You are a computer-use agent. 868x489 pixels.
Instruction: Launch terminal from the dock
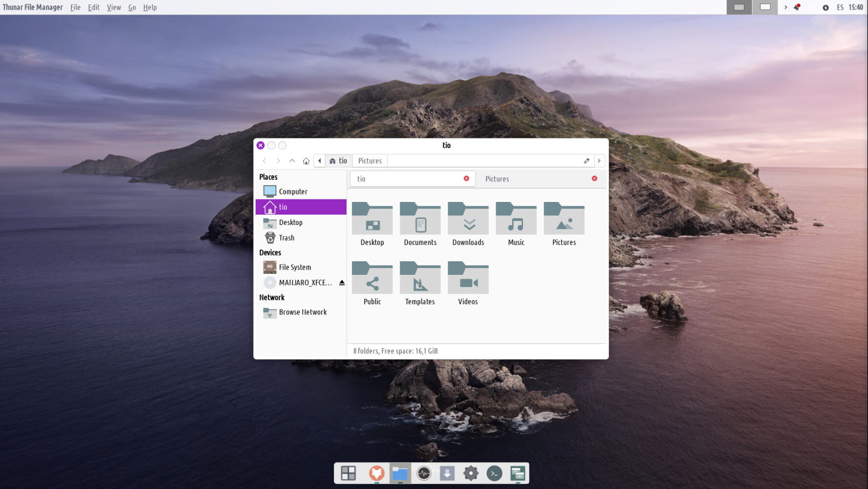(x=494, y=473)
